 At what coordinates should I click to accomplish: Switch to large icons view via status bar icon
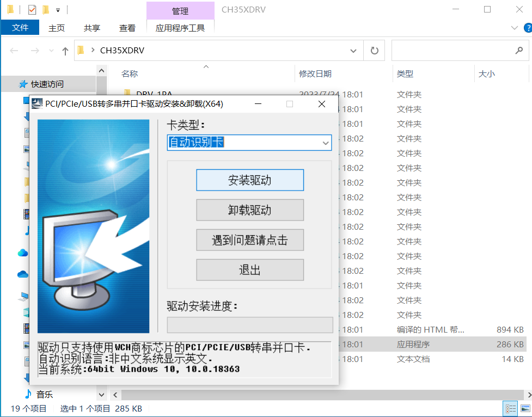(525, 408)
